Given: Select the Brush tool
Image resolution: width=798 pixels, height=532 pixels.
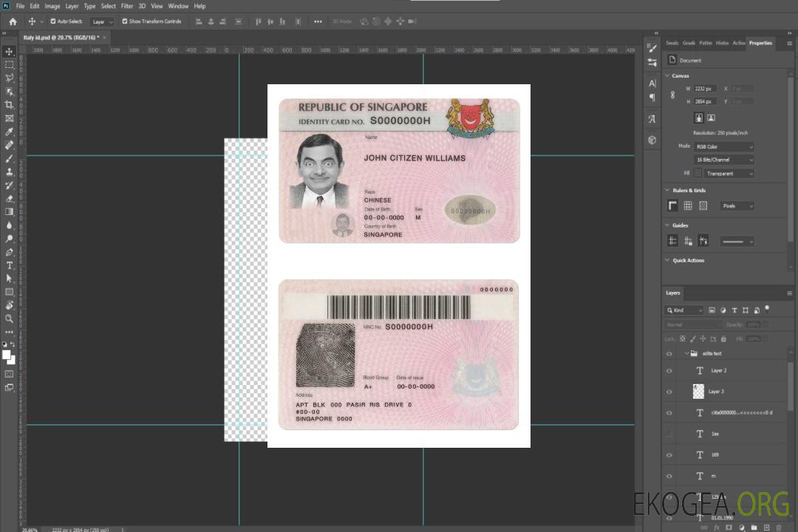Looking at the screenshot, I should (9, 158).
